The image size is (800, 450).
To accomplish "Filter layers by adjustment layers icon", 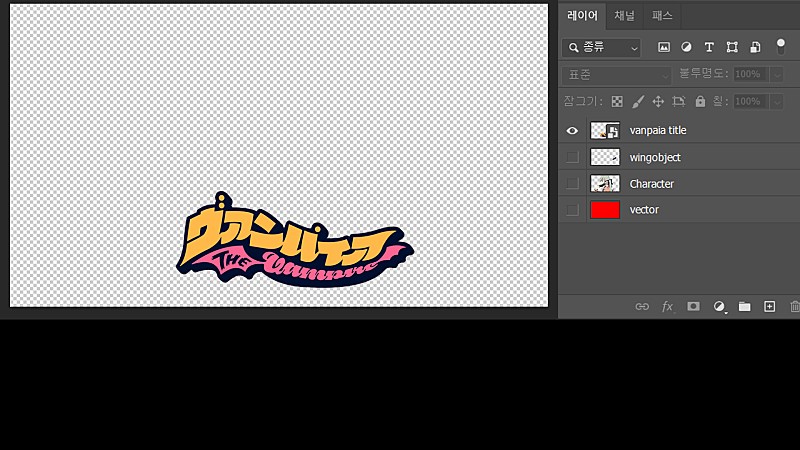I will click(686, 47).
